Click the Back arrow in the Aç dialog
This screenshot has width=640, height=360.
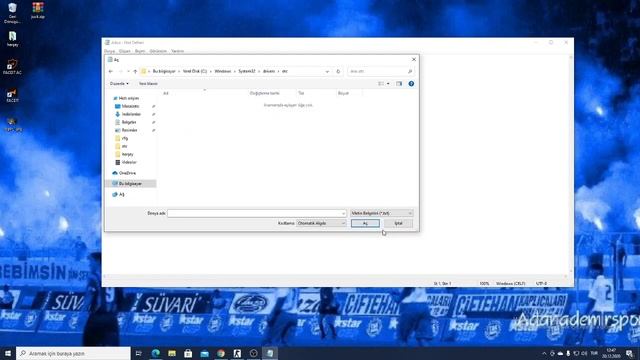coord(111,71)
